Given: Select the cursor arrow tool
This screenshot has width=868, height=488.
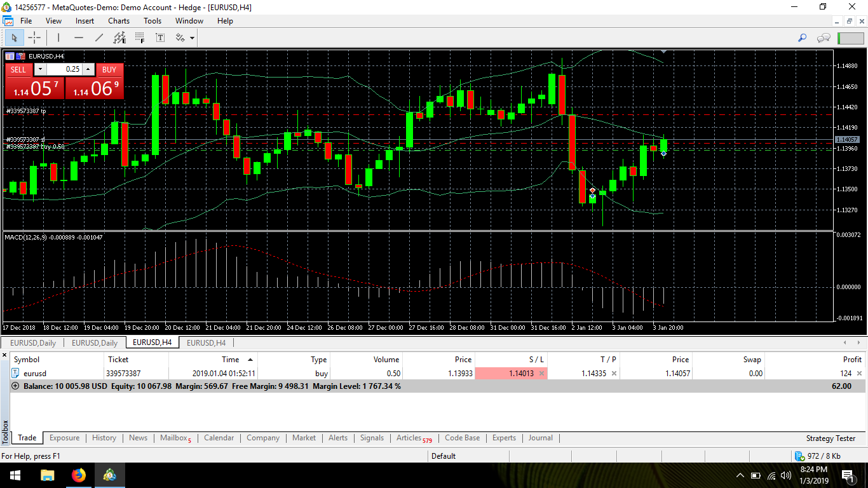Looking at the screenshot, I should click(14, 37).
